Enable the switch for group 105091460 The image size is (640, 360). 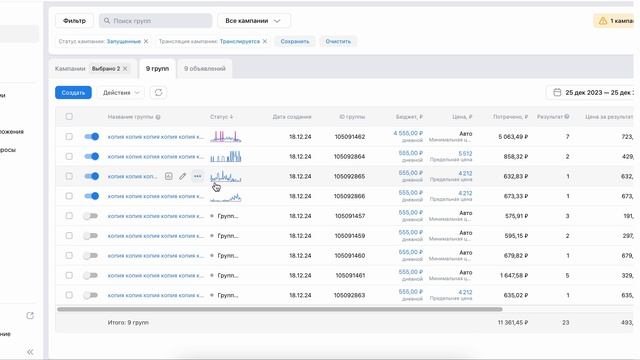91,256
